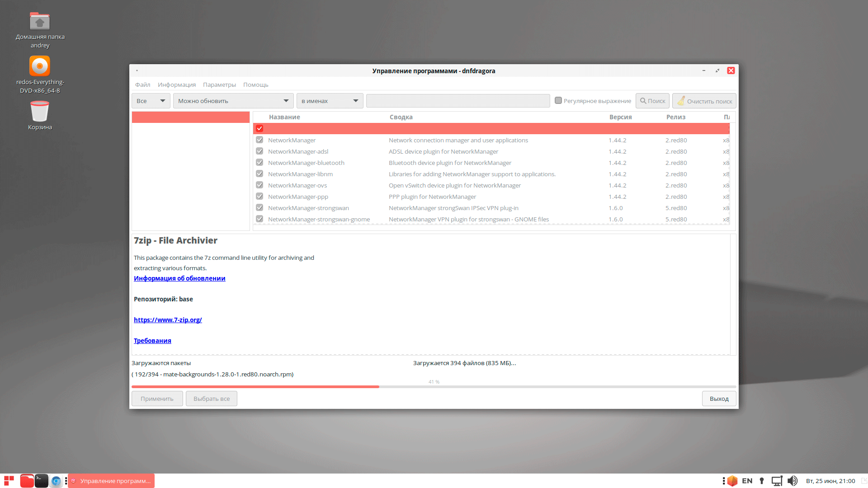Open the volume speaker tray icon
This screenshot has height=488, width=868.
pyautogui.click(x=792, y=481)
